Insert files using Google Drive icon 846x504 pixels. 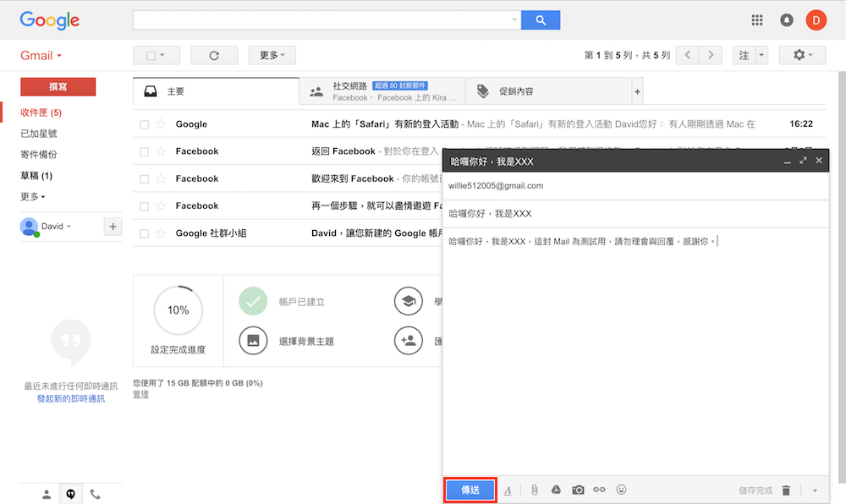tap(557, 490)
